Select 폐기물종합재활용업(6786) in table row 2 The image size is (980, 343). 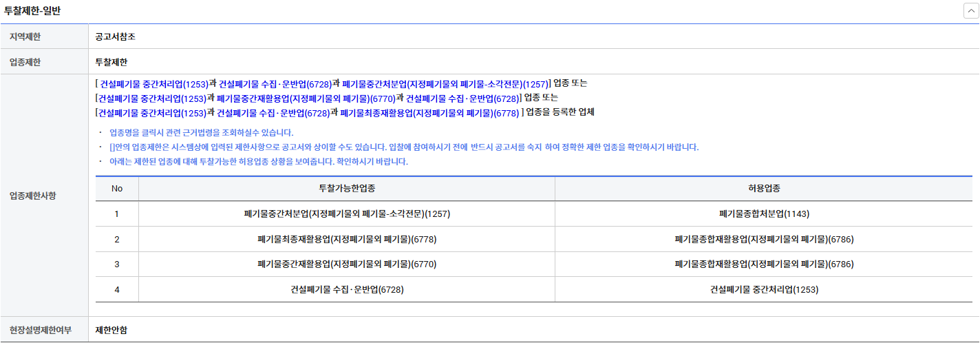[764, 240]
